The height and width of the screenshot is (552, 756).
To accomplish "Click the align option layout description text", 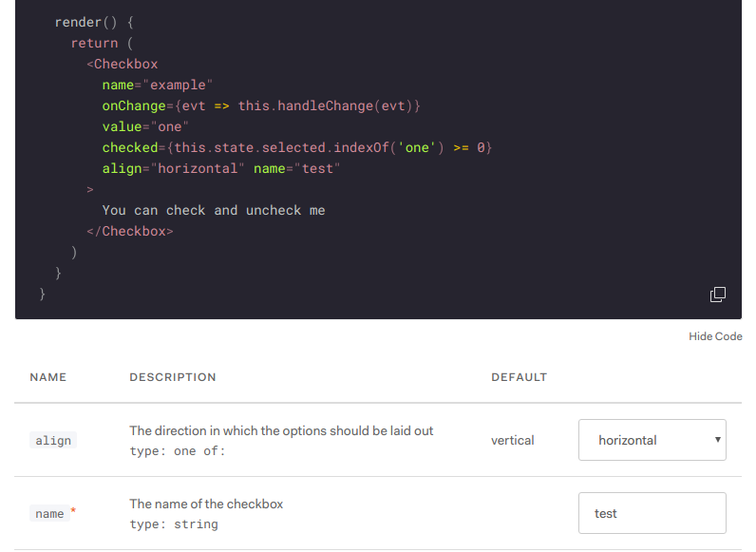I will point(281,430).
